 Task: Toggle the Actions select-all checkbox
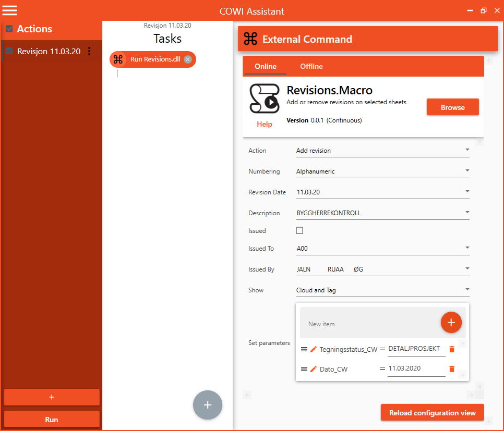[9, 29]
